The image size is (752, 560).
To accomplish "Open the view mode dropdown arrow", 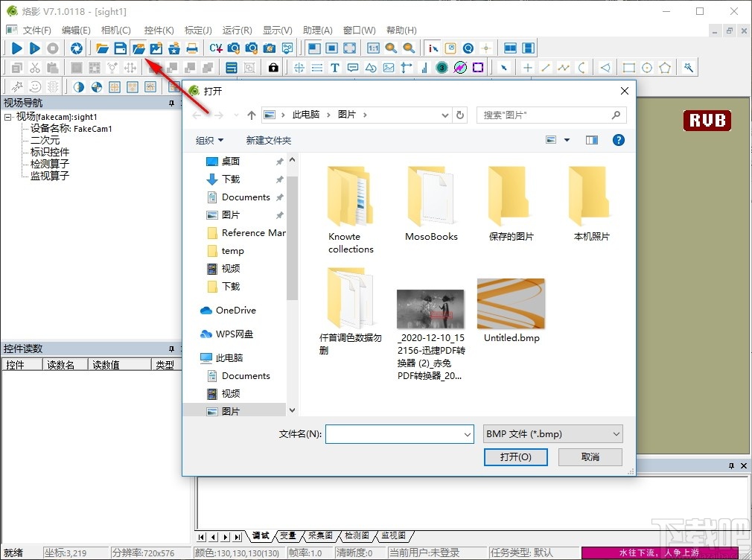I will pyautogui.click(x=567, y=140).
